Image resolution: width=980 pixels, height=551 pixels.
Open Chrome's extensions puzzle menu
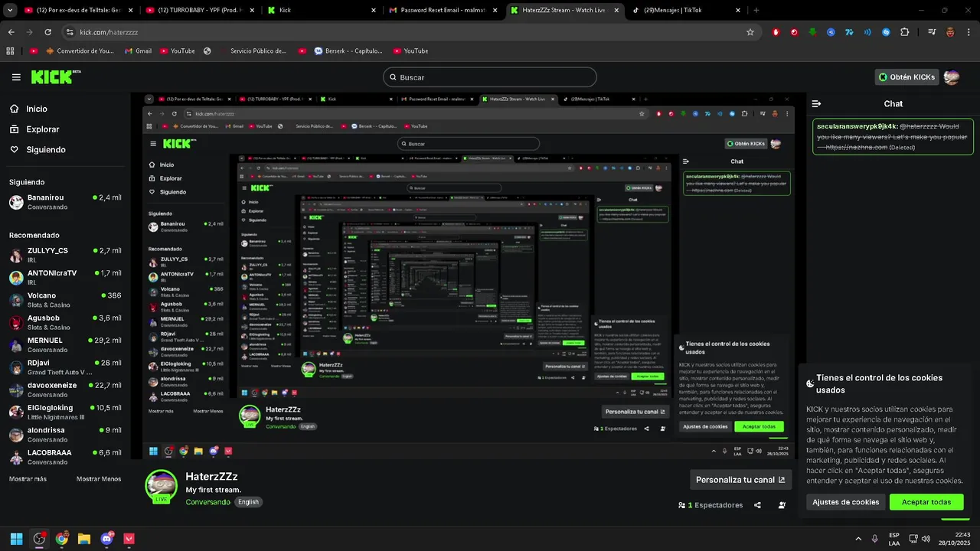click(905, 32)
